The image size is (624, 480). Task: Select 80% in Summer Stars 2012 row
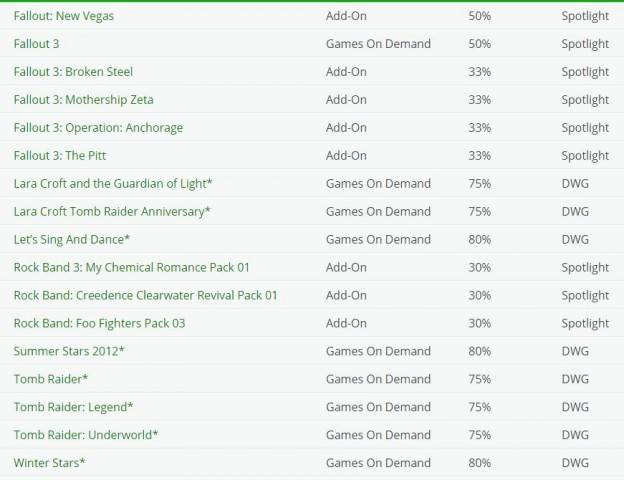(480, 351)
